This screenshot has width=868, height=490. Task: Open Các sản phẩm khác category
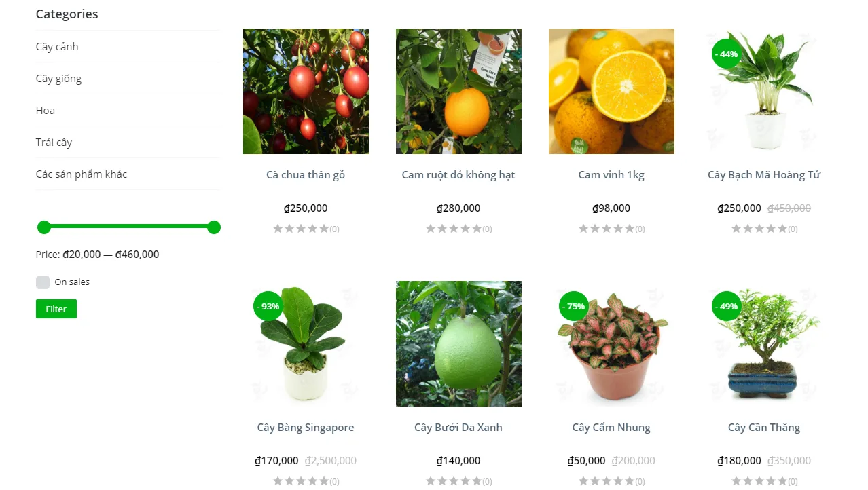[82, 174]
